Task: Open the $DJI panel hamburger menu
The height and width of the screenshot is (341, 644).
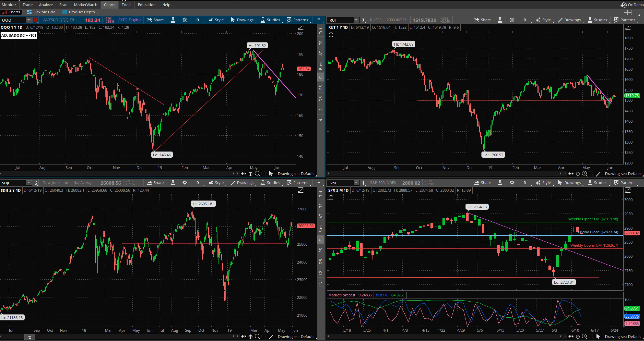Action: point(318,183)
